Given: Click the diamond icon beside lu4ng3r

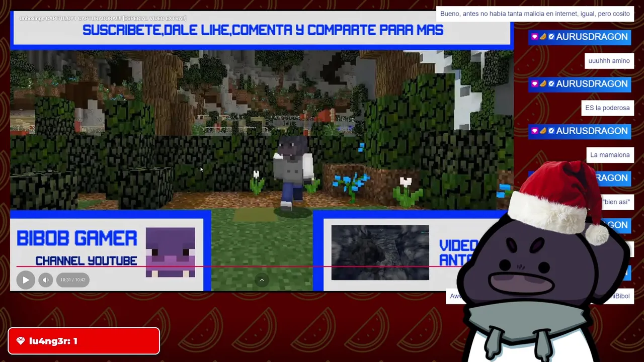Looking at the screenshot, I should pos(21,341).
